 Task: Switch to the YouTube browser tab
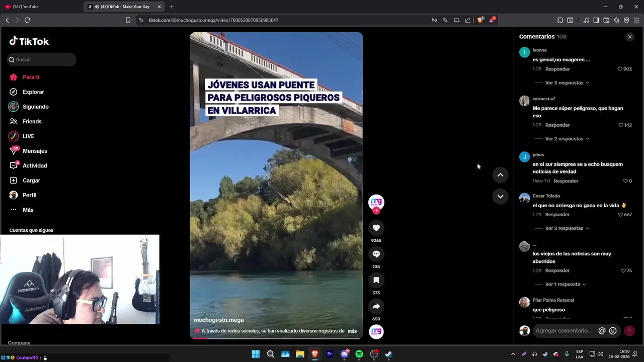40,7
